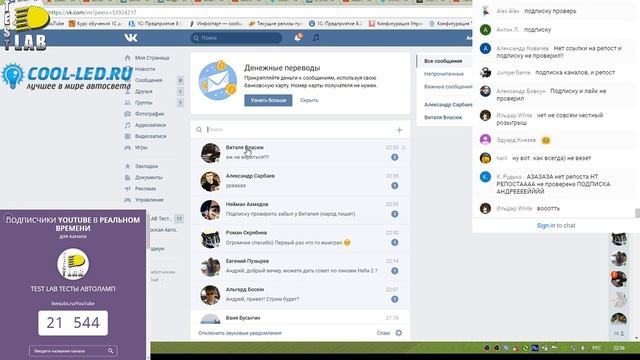
Task: Open Сообщения in left menu
Action: tap(149, 80)
